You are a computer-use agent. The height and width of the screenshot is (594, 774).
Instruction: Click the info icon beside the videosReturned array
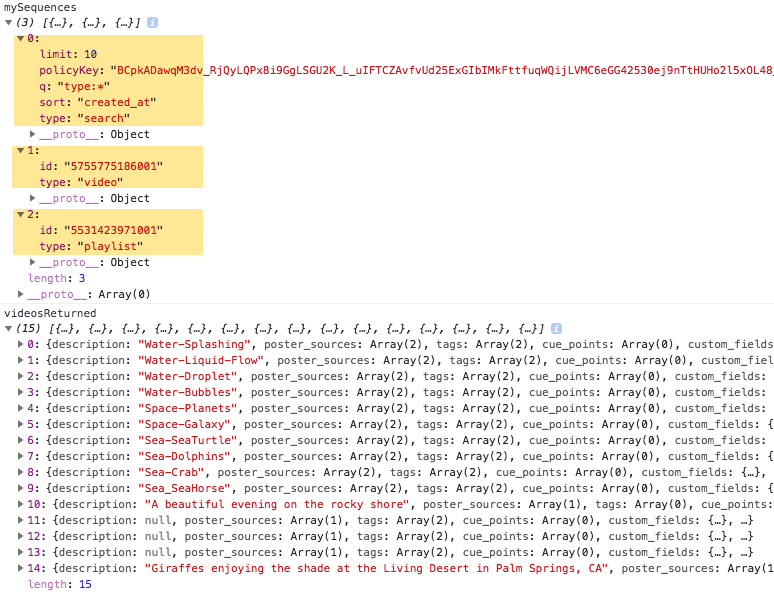(557, 328)
